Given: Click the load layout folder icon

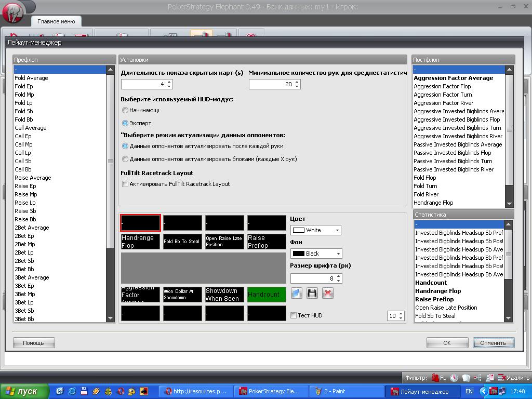Looking at the screenshot, I should (297, 293).
